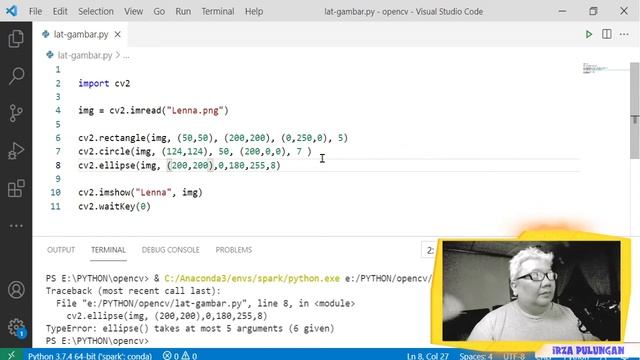
Task: Click the webcam overlay video
Action: click(x=531, y=291)
